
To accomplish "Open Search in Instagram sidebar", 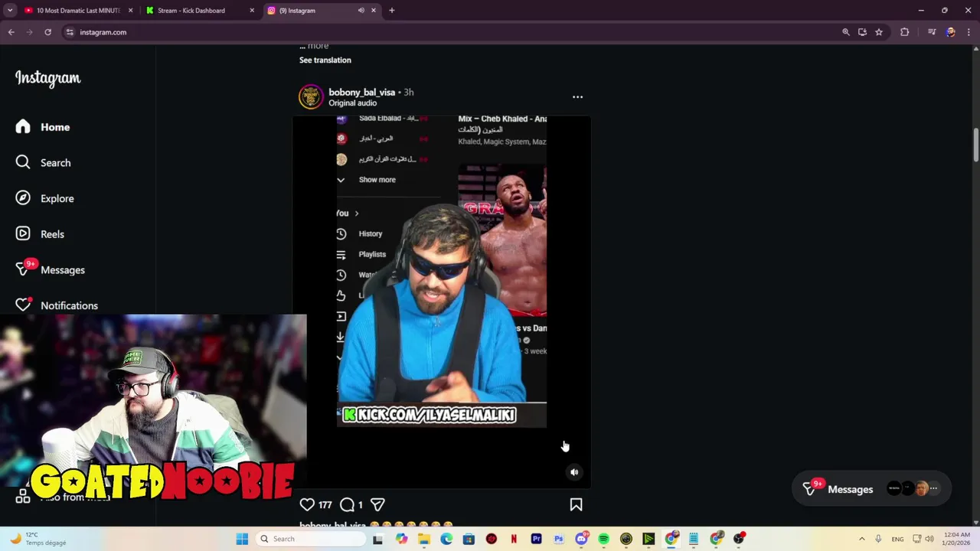I will coord(44,162).
